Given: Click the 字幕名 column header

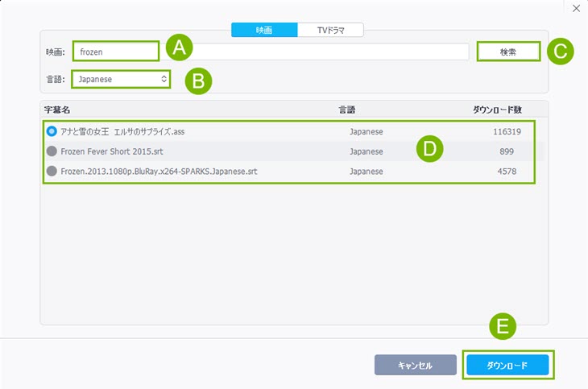Looking at the screenshot, I should 58,109.
